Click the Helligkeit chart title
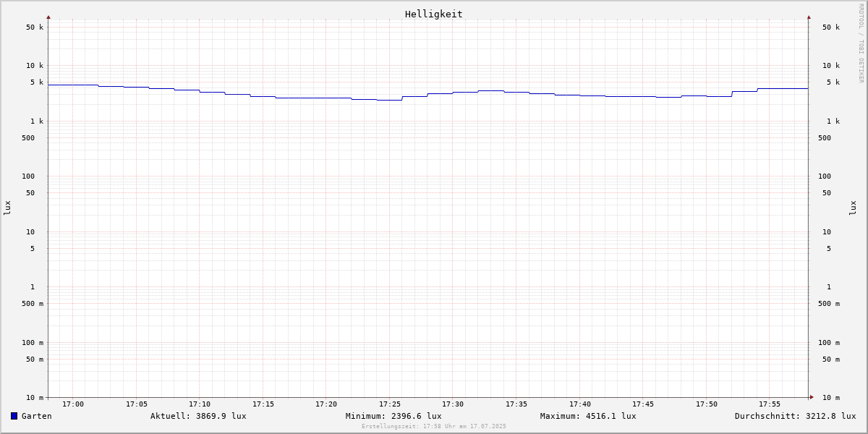Screen dimensions: 868x434 434,14
